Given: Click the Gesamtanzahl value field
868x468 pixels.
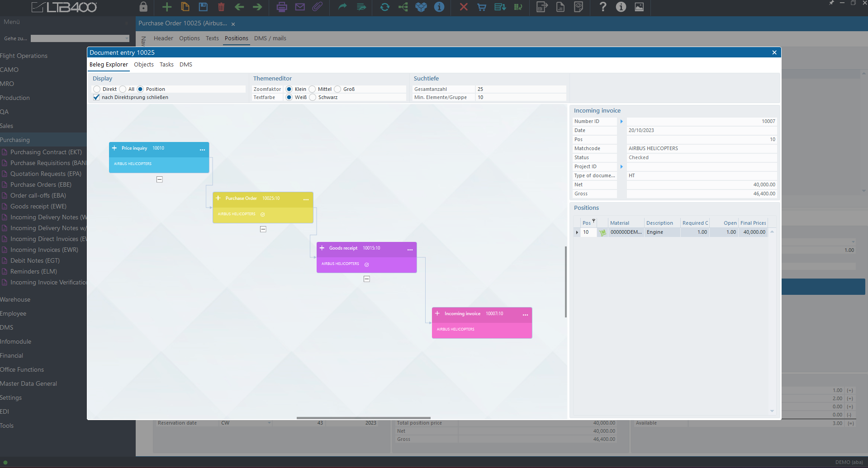Looking at the screenshot, I should [520, 89].
